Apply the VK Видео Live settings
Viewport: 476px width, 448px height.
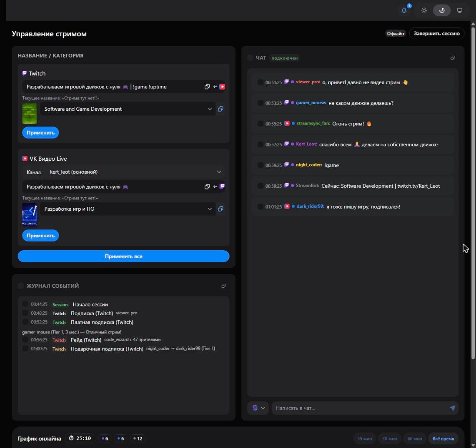[40, 235]
